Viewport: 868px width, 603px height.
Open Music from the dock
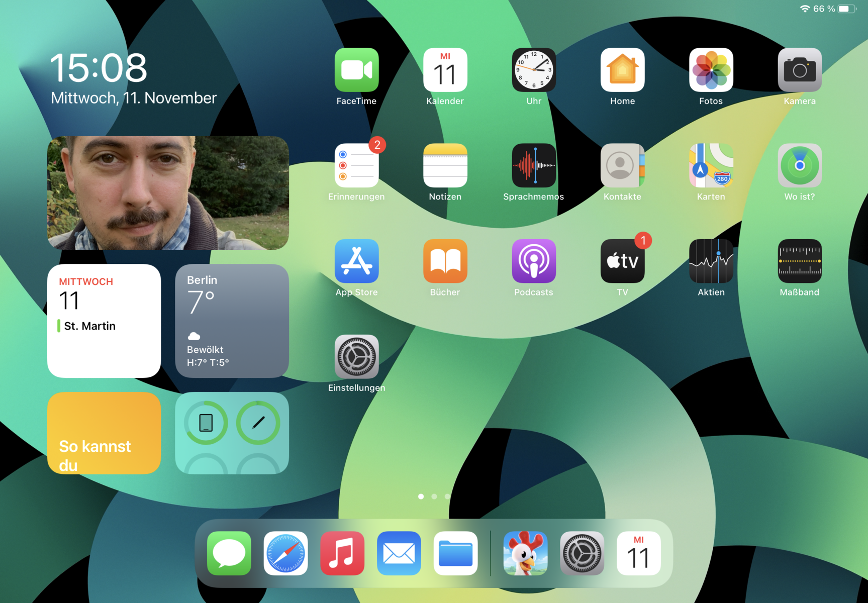pos(342,553)
